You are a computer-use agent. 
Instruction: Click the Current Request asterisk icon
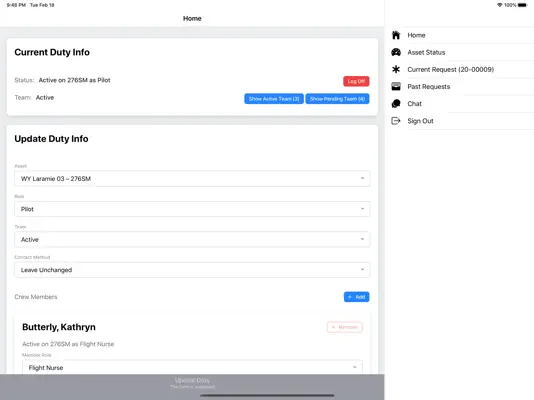click(x=396, y=69)
